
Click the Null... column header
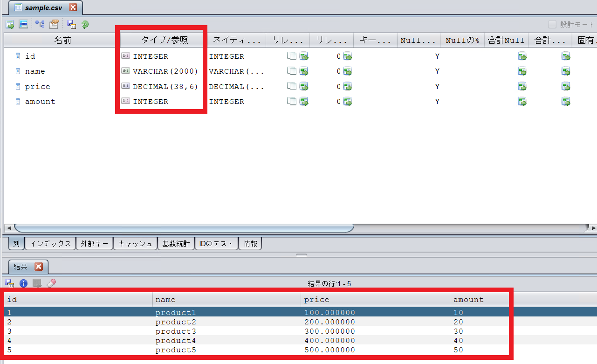(x=419, y=41)
